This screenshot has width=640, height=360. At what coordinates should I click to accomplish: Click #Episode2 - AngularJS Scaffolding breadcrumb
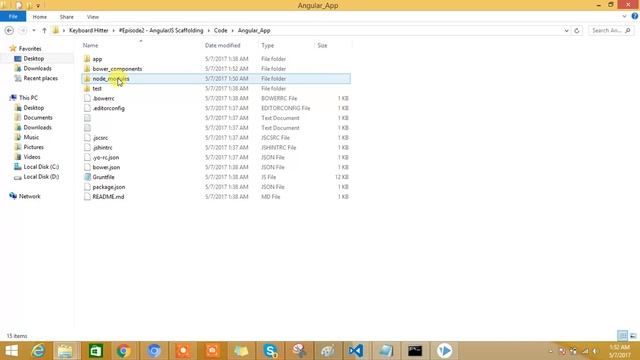click(161, 31)
